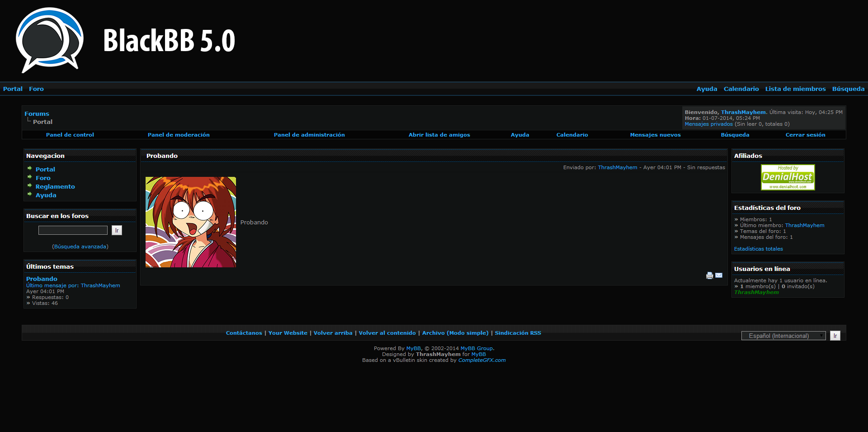Open Mensajes privados in welcome box
Image resolution: width=868 pixels, height=432 pixels.
(708, 124)
